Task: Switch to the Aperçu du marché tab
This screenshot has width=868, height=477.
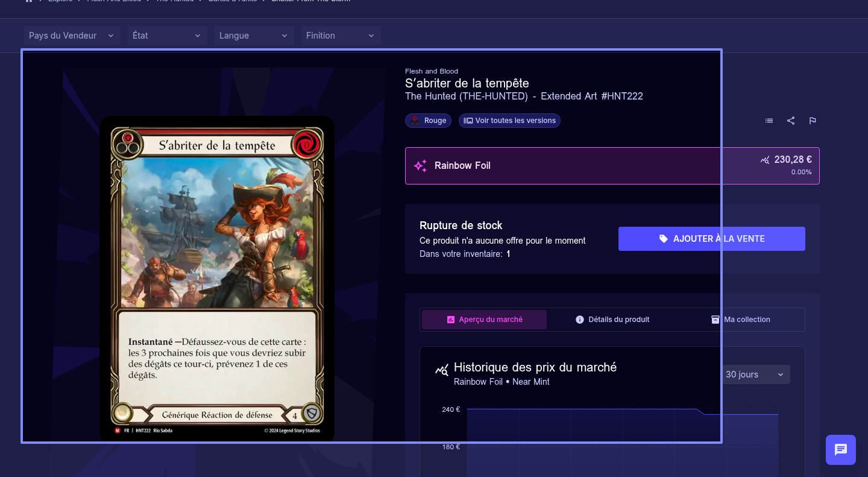Action: tap(484, 320)
